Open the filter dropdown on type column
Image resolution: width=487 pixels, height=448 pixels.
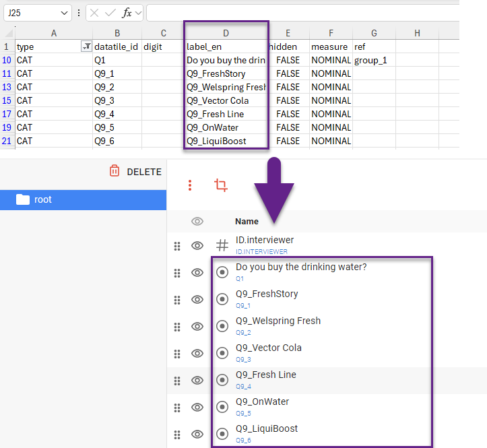86,46
